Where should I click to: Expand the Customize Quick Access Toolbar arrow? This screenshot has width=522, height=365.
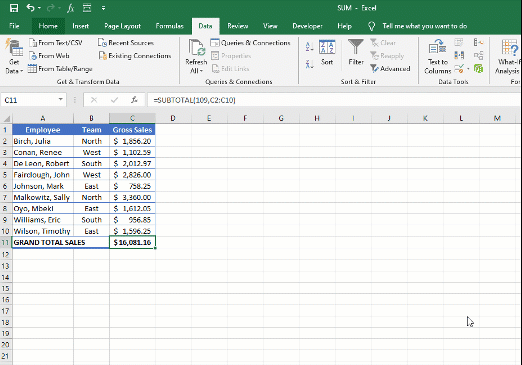[x=103, y=8]
